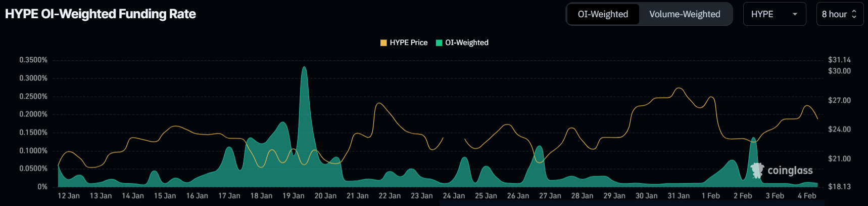Click the $21.00 price axis value
Viewport: 868px width, 206px height.
click(x=839, y=159)
